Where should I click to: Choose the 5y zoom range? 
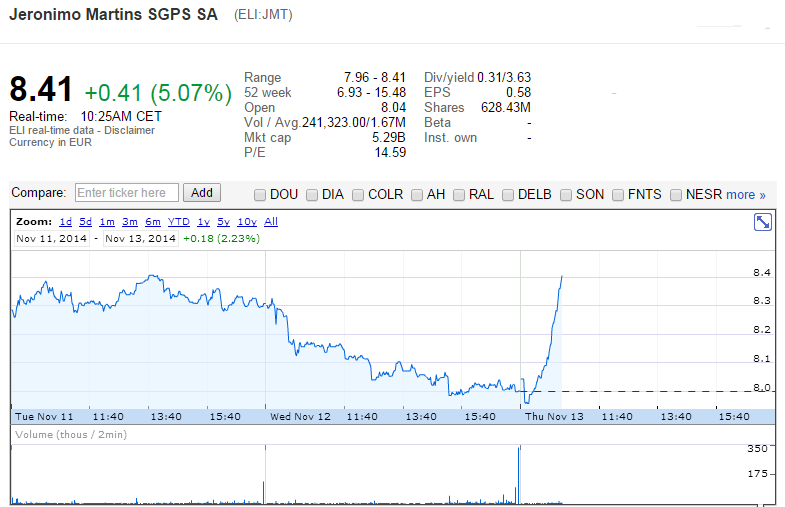click(x=223, y=222)
